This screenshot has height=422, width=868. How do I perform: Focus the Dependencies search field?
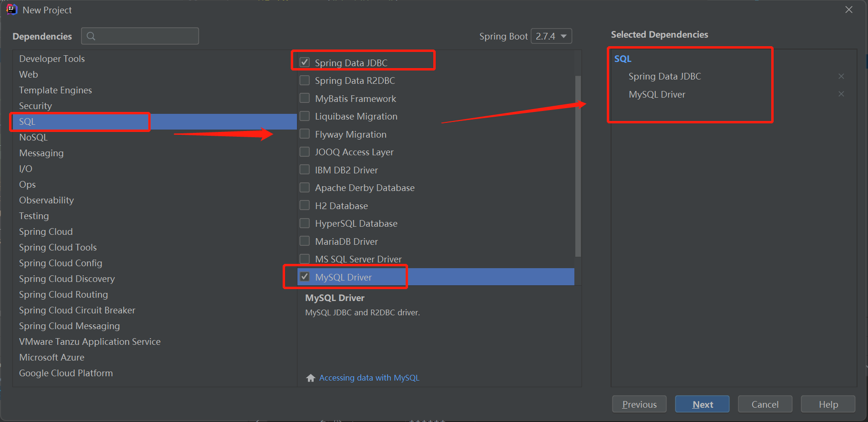[x=140, y=36]
